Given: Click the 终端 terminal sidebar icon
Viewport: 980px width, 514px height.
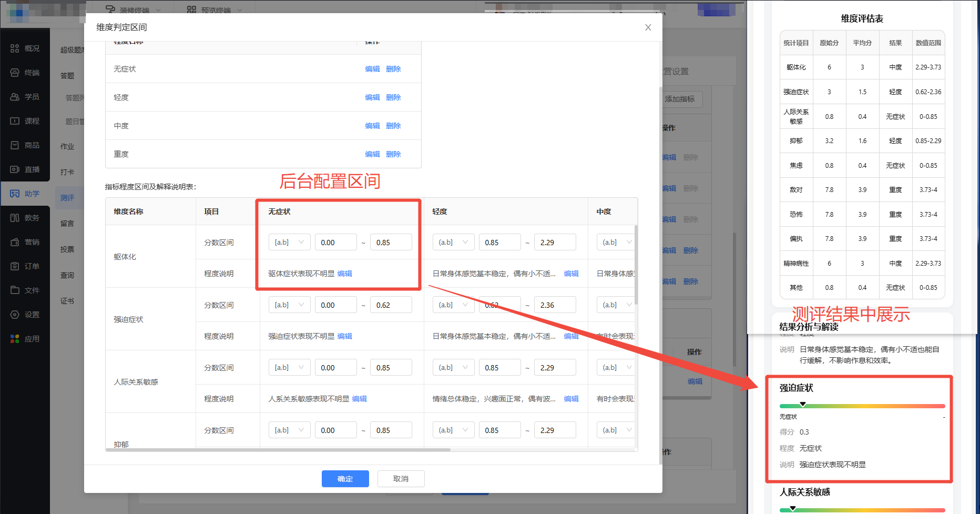Looking at the screenshot, I should pos(15,73).
